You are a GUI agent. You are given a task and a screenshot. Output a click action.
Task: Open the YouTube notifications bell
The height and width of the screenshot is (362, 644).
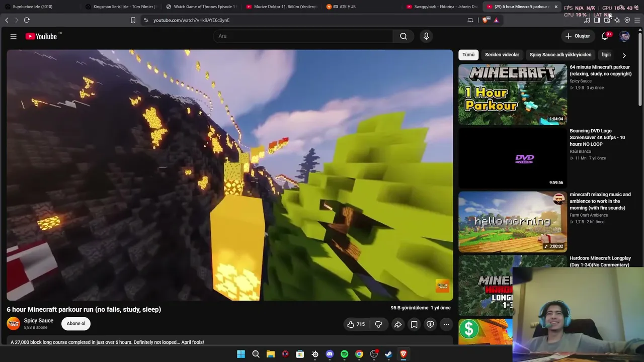[606, 36]
